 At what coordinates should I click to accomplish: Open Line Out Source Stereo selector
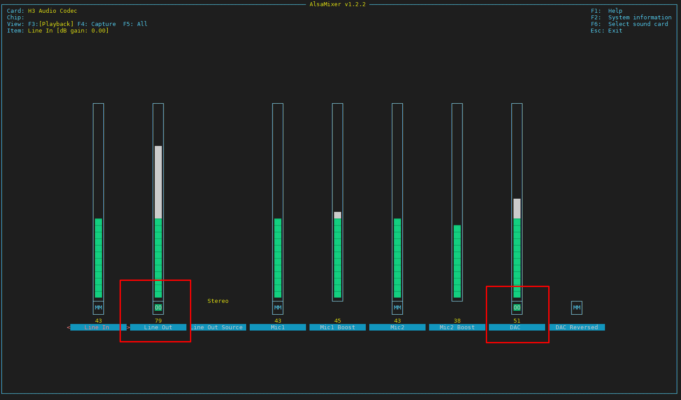218,301
